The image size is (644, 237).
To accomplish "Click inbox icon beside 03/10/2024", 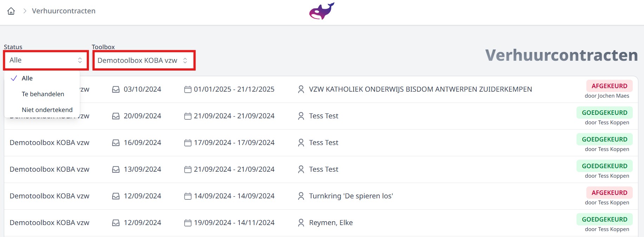I will pyautogui.click(x=116, y=90).
